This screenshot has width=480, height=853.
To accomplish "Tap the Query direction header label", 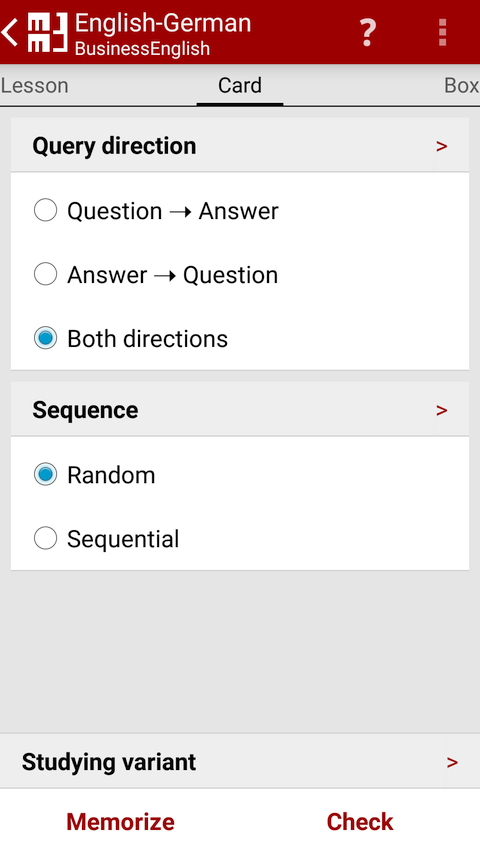I will pyautogui.click(x=114, y=146).
